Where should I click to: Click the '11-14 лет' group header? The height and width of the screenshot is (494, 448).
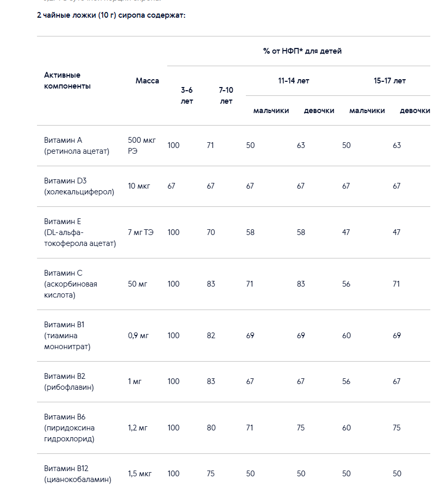pyautogui.click(x=294, y=81)
